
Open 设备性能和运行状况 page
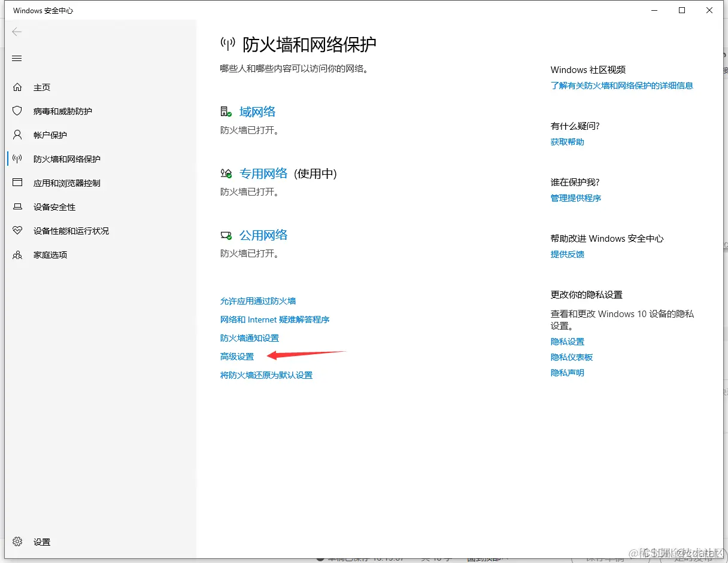[71, 231]
